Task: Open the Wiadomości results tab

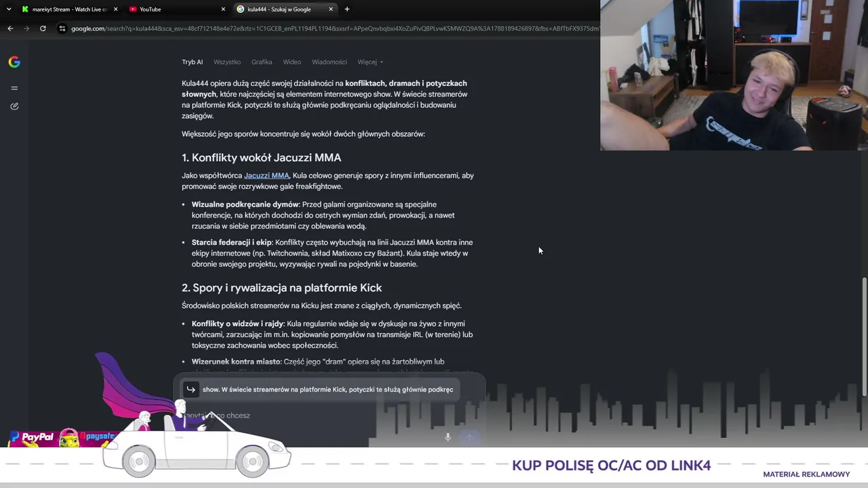Action: pyautogui.click(x=330, y=62)
